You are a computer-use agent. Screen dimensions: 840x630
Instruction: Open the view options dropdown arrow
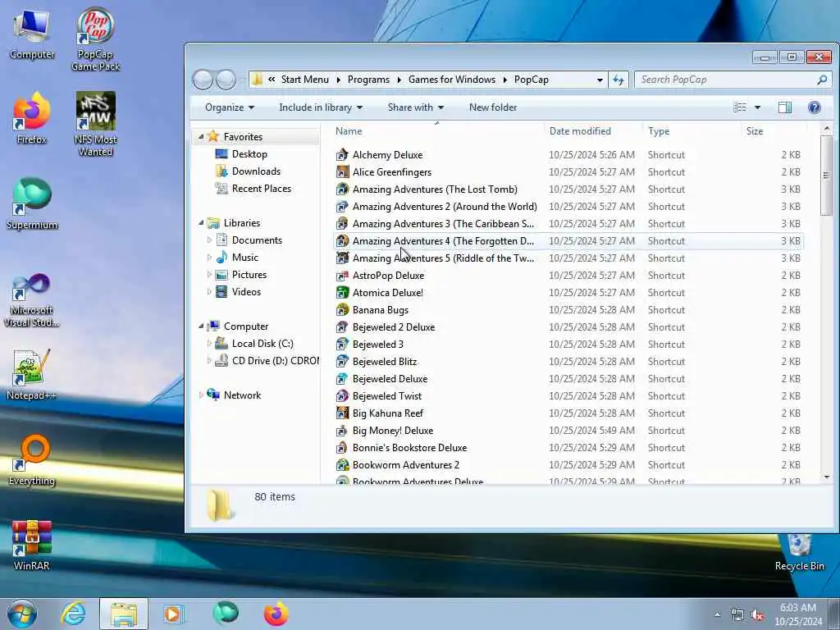pos(757,107)
